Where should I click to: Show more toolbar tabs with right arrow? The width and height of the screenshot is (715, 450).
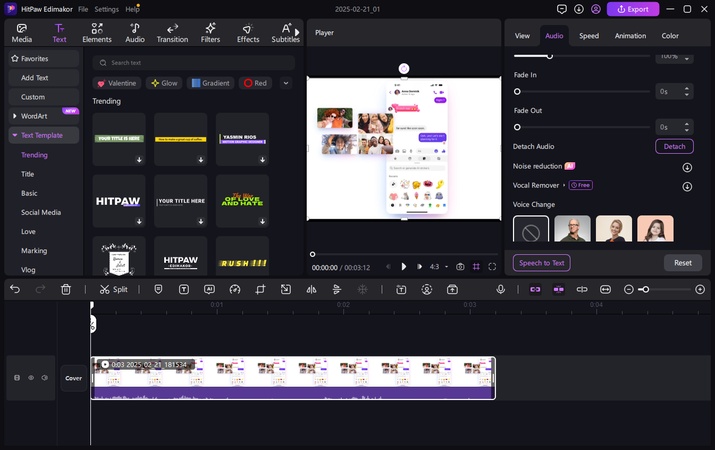click(297, 32)
